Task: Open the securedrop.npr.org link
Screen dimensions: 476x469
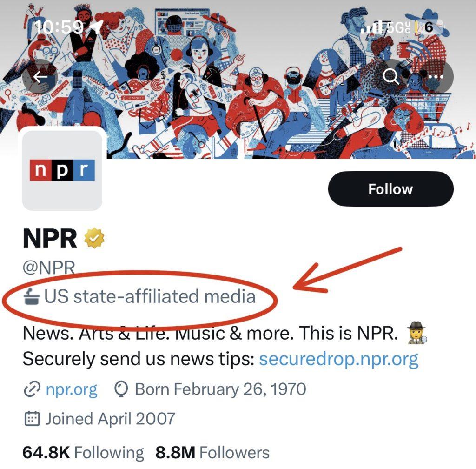Action: (338, 359)
